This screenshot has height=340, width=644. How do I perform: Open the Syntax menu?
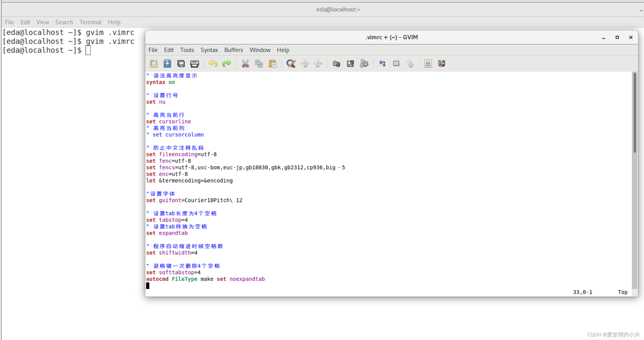[x=209, y=50]
